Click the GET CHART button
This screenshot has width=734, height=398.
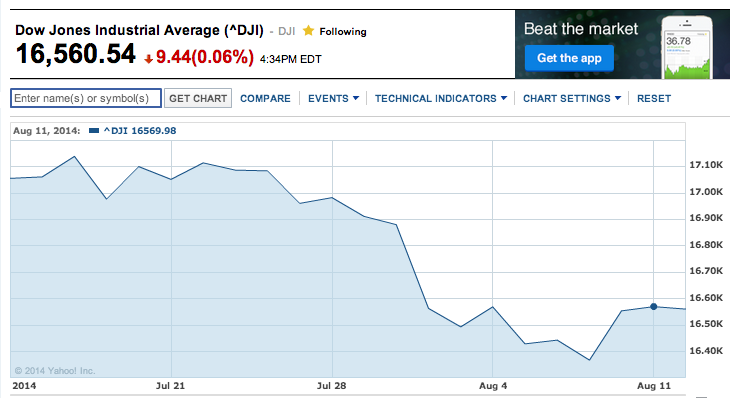[198, 98]
